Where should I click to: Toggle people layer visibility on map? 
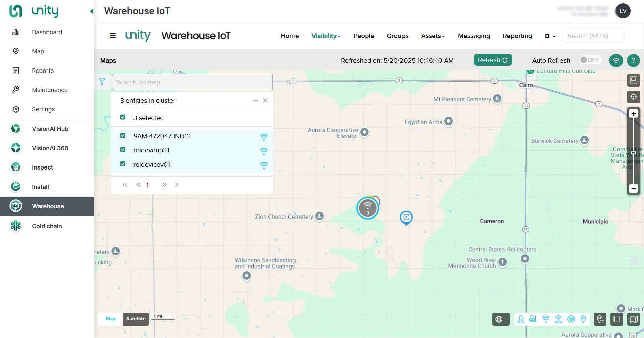521,319
